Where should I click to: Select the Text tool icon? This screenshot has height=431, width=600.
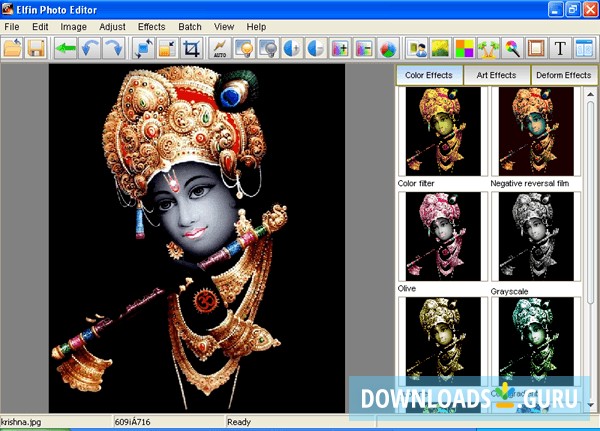(560, 48)
